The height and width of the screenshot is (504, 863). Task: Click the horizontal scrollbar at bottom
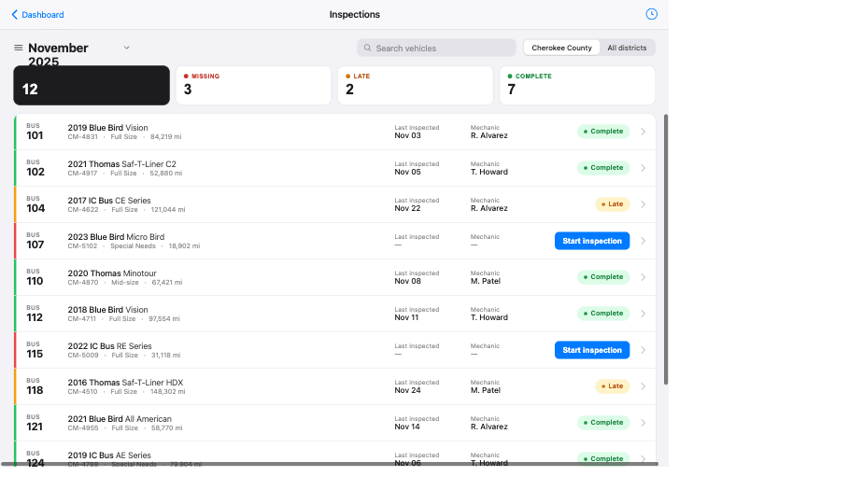pos(330,464)
